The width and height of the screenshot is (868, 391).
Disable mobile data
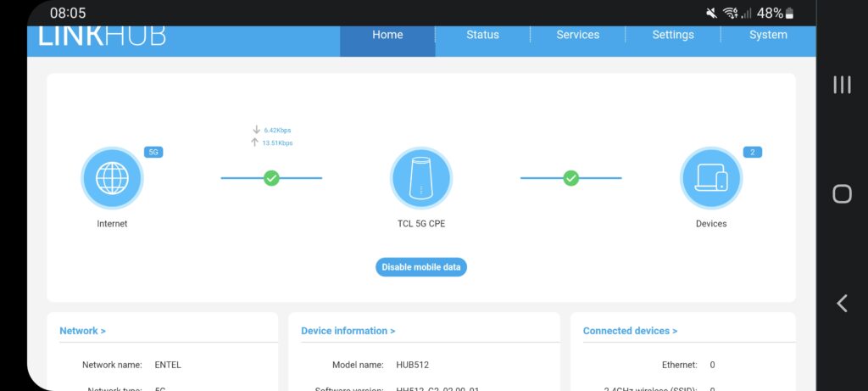click(x=421, y=267)
